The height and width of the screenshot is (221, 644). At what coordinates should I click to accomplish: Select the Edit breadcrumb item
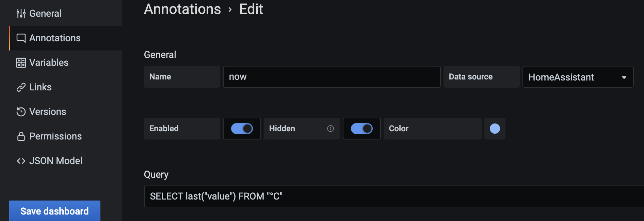(251, 9)
